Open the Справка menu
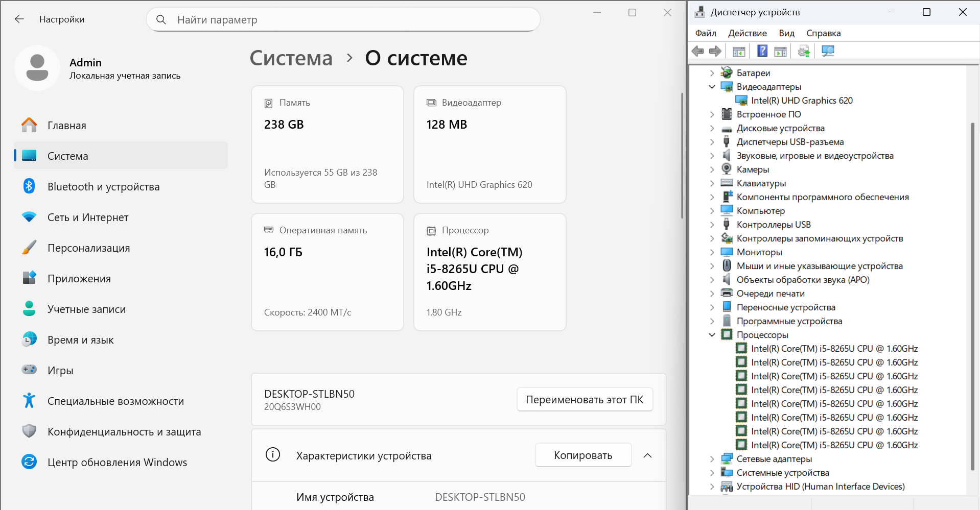980x510 pixels. click(823, 33)
